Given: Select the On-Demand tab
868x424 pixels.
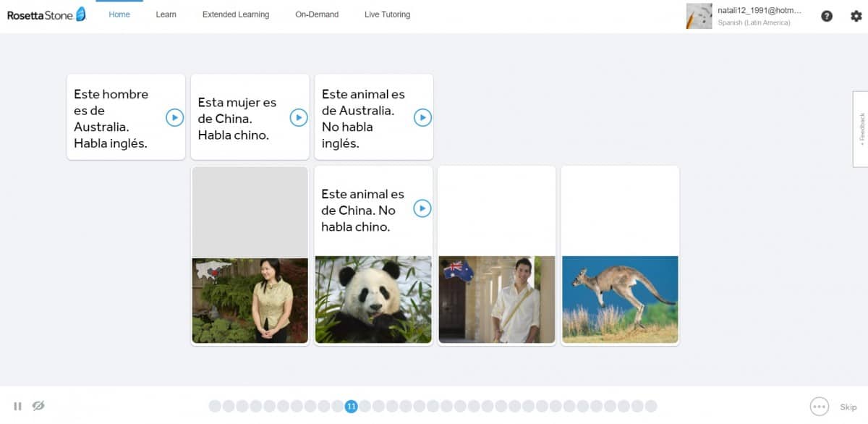Looking at the screenshot, I should point(317,14).
